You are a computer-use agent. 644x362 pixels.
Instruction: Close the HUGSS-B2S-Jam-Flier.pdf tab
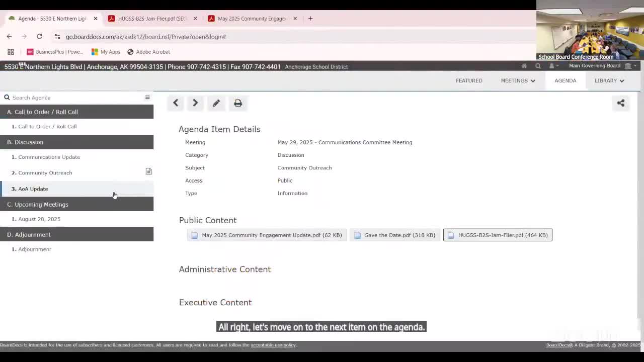click(x=195, y=19)
